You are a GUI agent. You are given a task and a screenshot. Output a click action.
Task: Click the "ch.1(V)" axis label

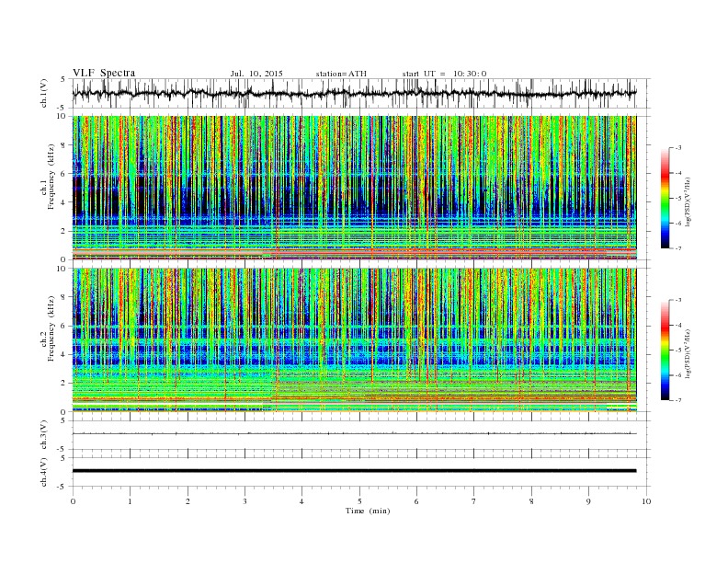coord(44,94)
